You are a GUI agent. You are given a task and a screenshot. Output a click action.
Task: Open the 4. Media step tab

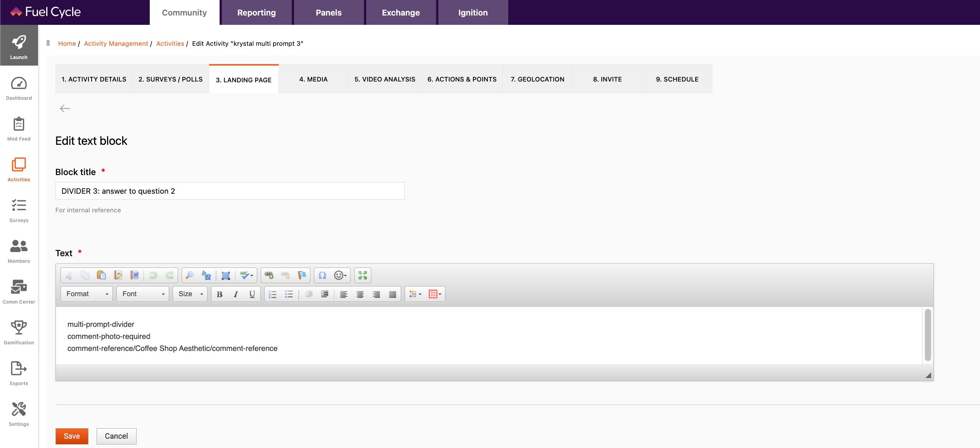pyautogui.click(x=313, y=79)
